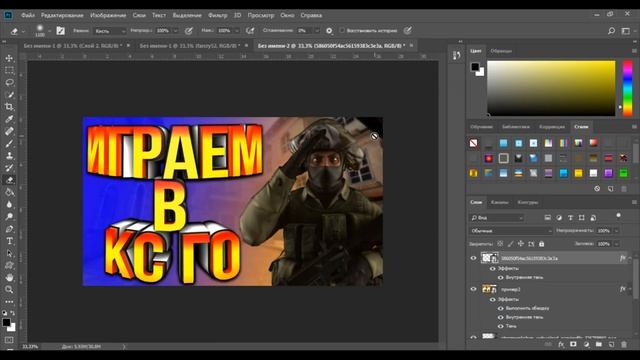
Task: Select the Eraser tool in toolbox
Action: pyautogui.click(x=9, y=180)
